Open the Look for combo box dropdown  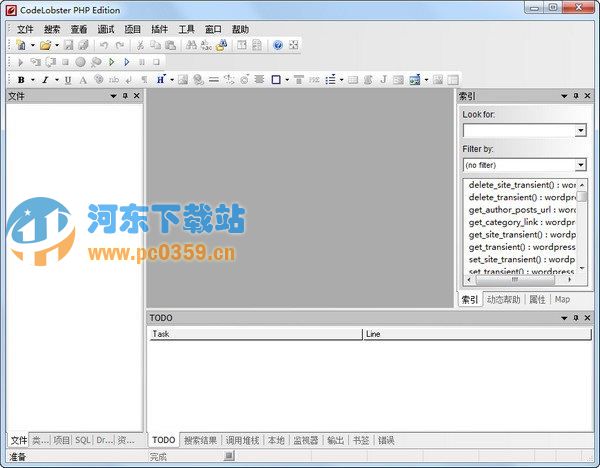pyautogui.click(x=580, y=130)
